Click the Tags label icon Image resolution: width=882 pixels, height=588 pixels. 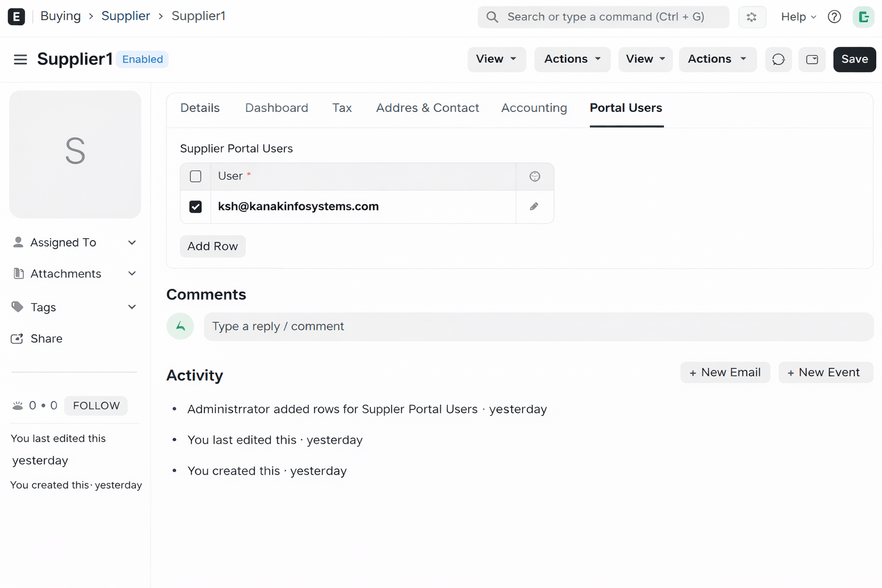click(18, 307)
